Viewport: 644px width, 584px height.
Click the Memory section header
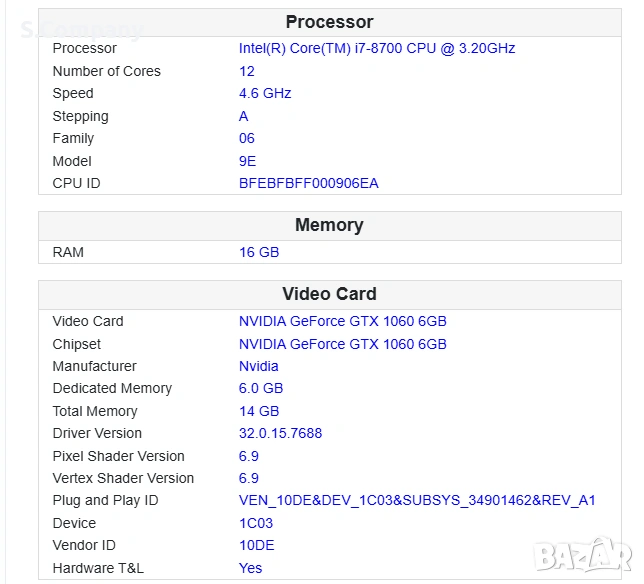click(329, 225)
